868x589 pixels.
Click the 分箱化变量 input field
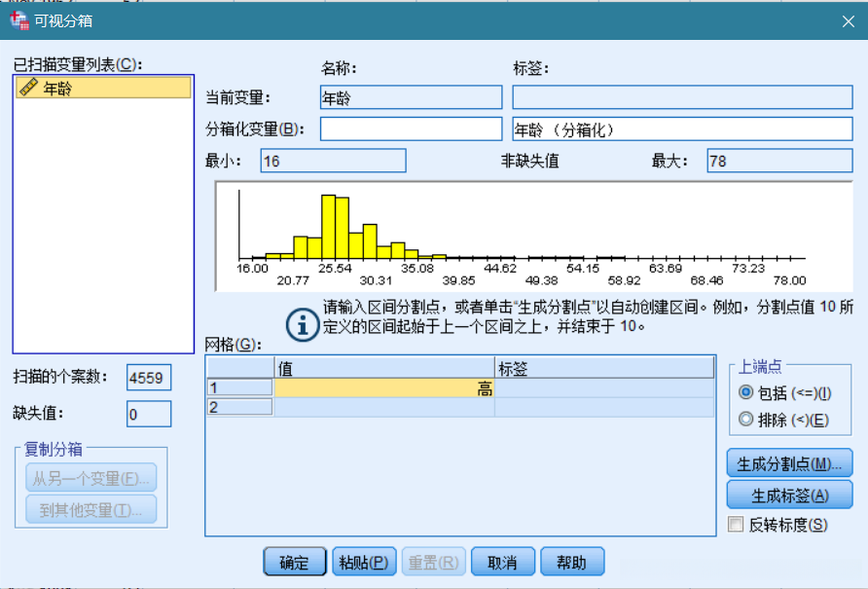point(409,128)
